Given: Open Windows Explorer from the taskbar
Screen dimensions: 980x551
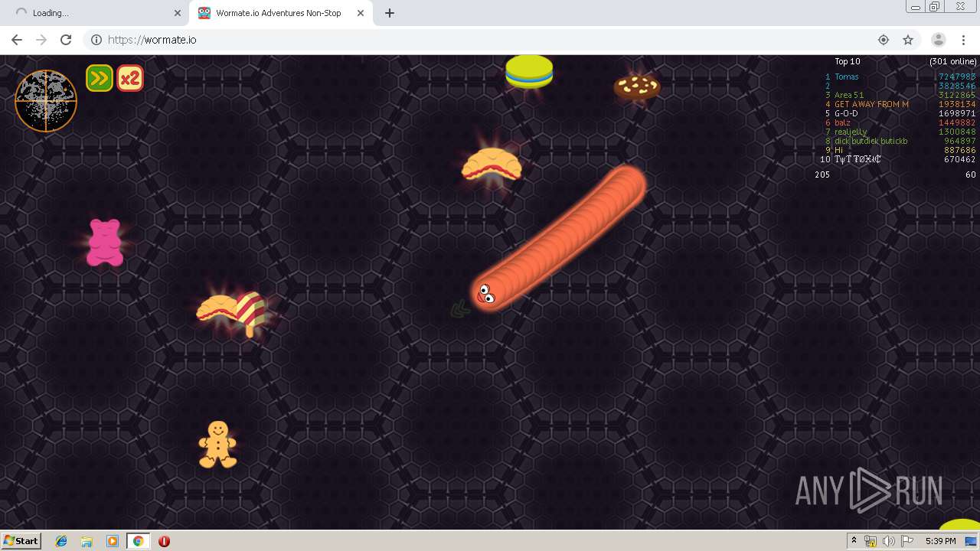Looking at the screenshot, I should pyautogui.click(x=87, y=541).
